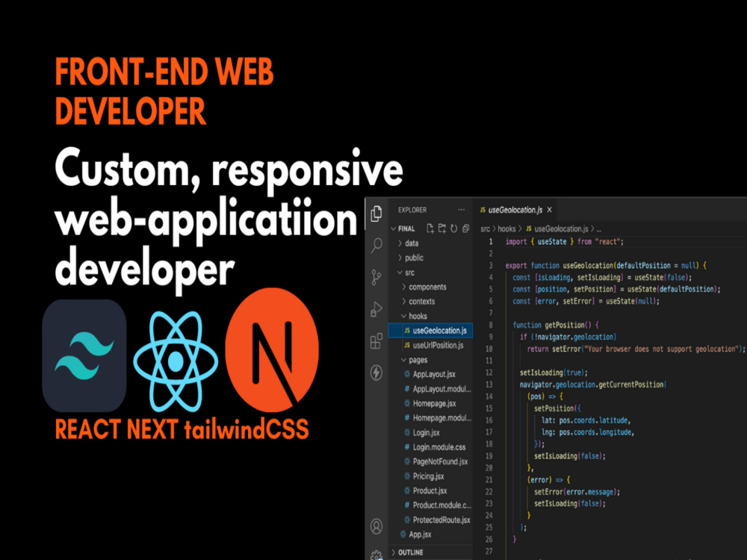Click 'setIsLoading(true);' code line
Image resolution: width=747 pixels, height=560 pixels.
tap(554, 373)
